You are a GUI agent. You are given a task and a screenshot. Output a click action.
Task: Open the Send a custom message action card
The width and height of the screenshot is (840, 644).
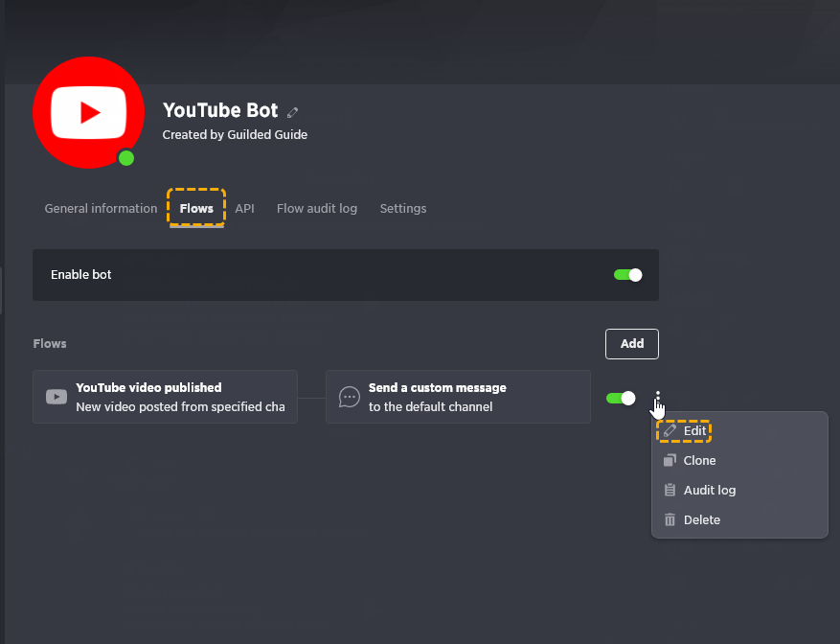click(x=458, y=397)
